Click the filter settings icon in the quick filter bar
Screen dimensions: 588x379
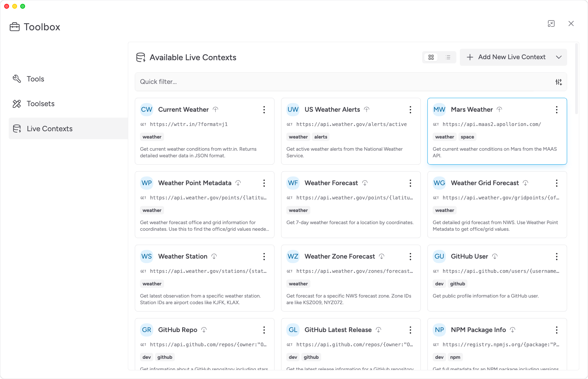[x=558, y=82]
